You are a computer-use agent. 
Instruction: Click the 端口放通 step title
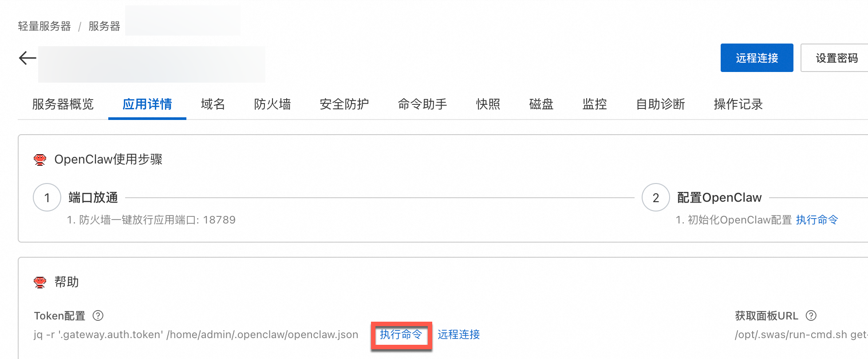pyautogui.click(x=93, y=197)
